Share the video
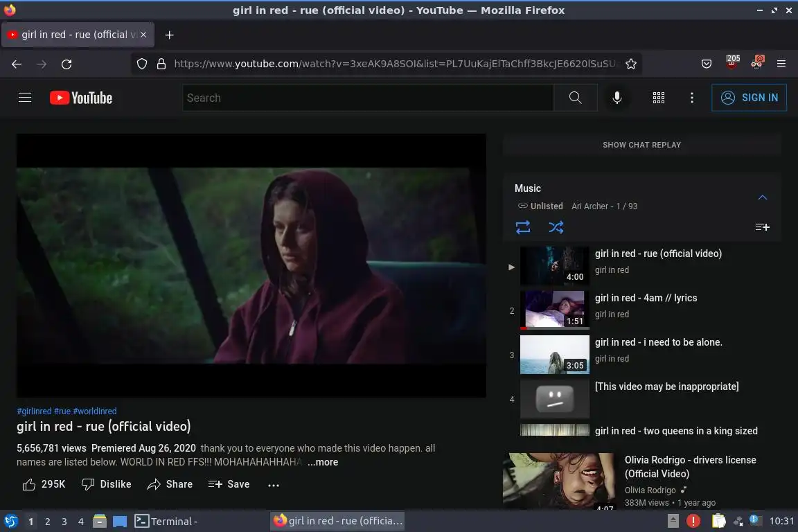Screen dimensions: 798x532 pyautogui.click(x=170, y=484)
